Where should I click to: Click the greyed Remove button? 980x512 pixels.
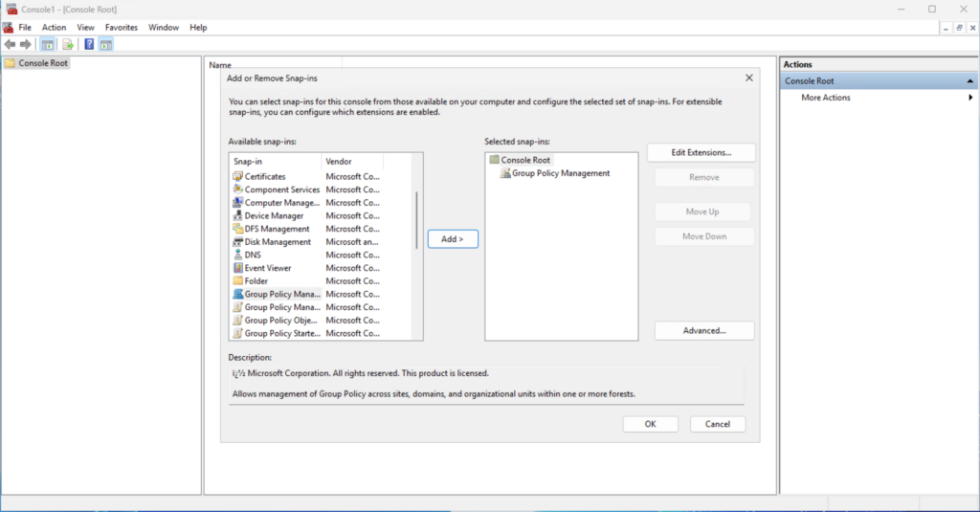pos(704,178)
